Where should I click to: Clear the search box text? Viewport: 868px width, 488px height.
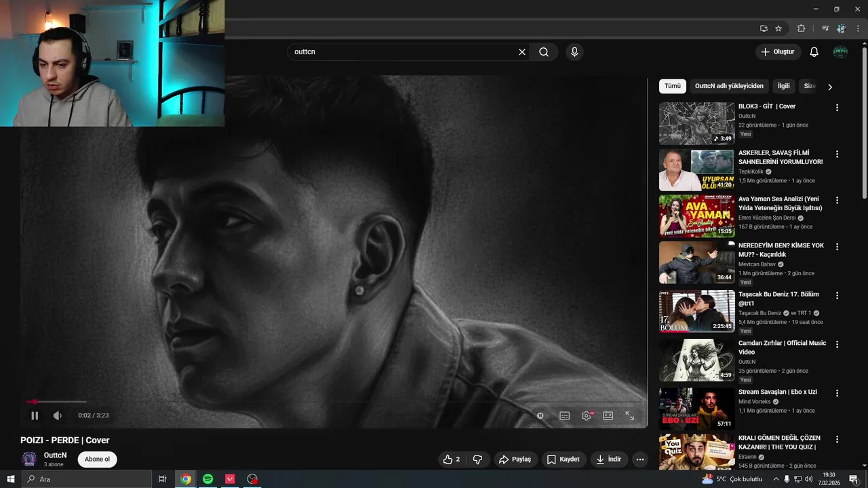click(x=522, y=52)
